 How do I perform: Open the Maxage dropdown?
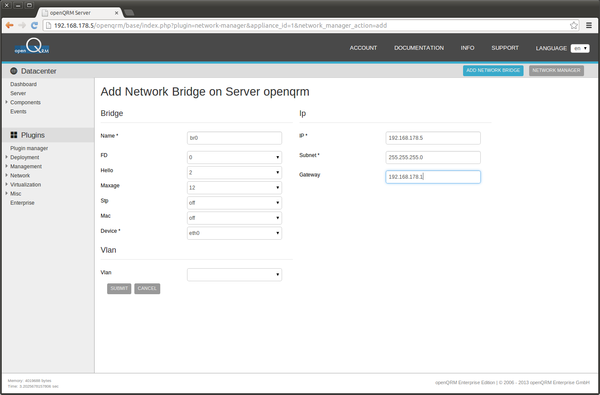pos(234,188)
